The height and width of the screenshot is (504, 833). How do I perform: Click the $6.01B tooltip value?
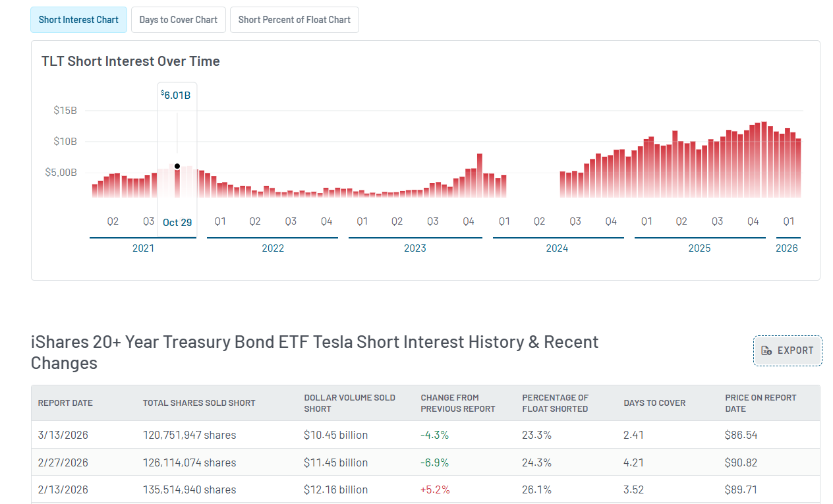point(177,94)
